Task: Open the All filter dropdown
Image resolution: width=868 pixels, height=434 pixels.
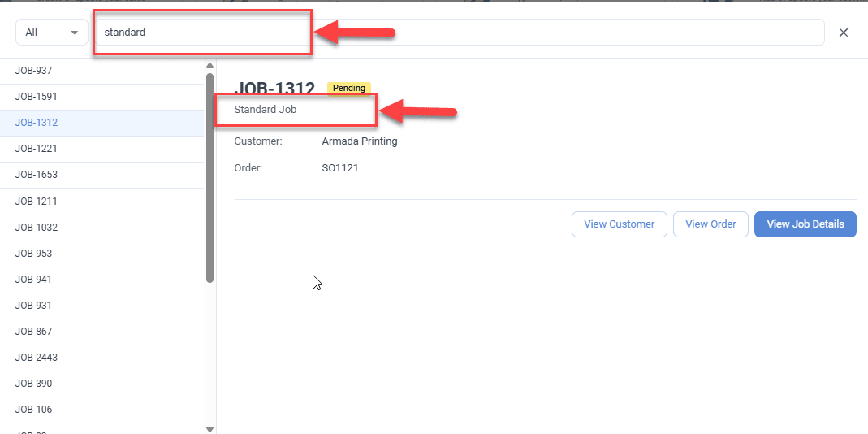Action: (x=52, y=33)
